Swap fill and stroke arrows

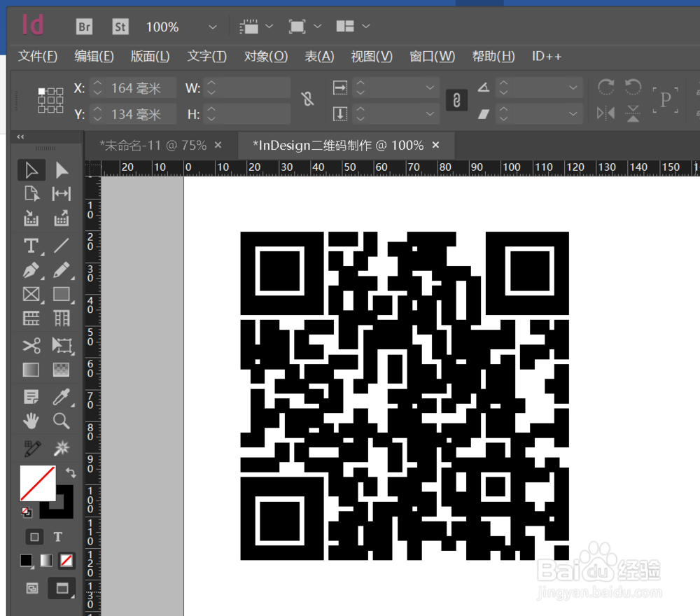point(71,472)
